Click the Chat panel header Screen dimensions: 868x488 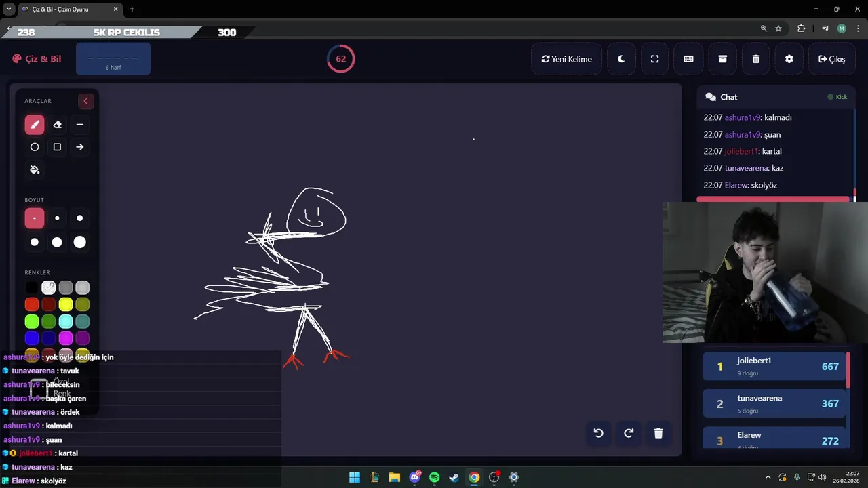click(776, 97)
